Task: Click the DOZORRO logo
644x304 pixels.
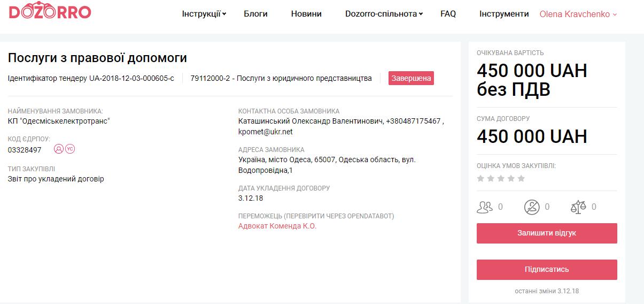Action: click(50, 12)
